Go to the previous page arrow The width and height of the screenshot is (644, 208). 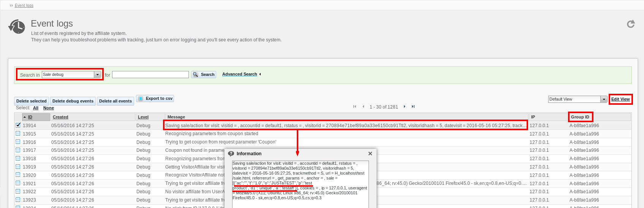(x=363, y=107)
